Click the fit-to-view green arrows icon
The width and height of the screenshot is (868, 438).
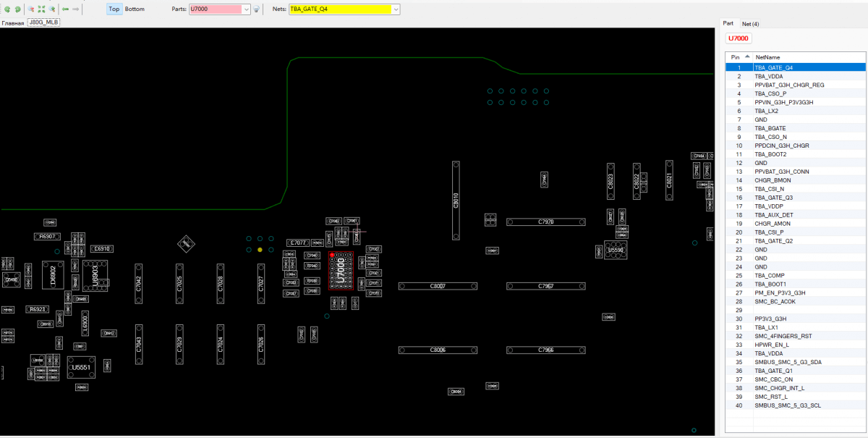[41, 9]
